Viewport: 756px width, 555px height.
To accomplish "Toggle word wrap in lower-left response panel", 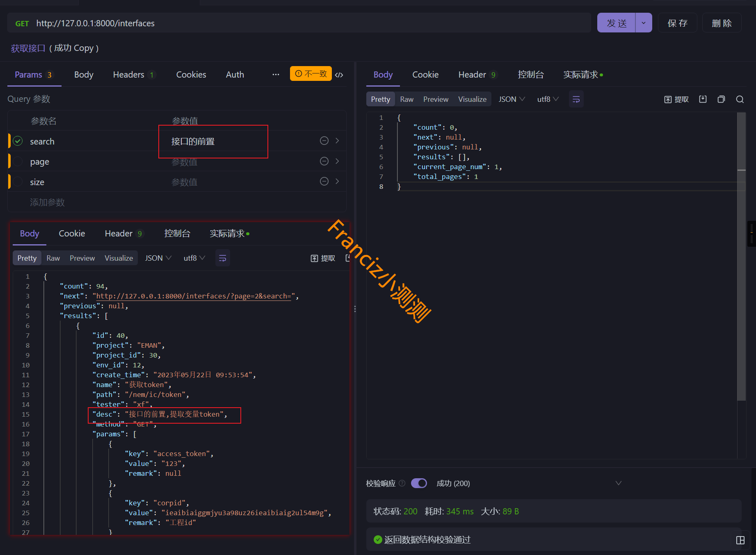I will tap(223, 258).
